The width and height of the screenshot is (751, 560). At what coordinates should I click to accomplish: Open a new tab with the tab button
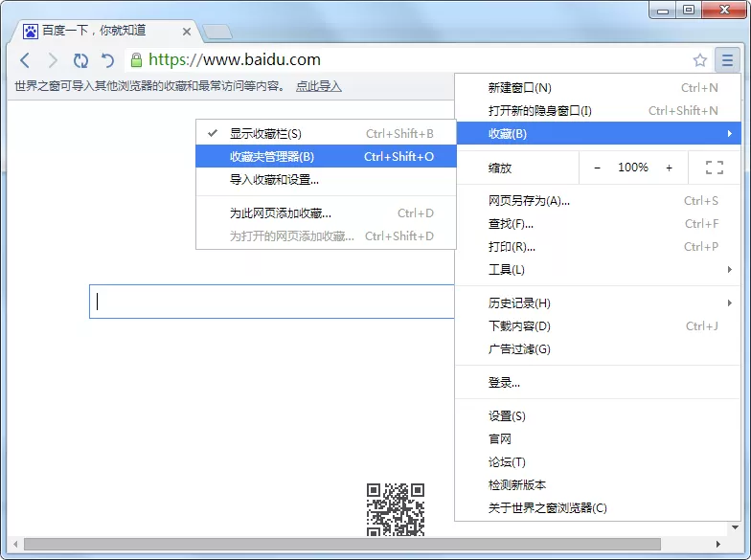coord(217,32)
